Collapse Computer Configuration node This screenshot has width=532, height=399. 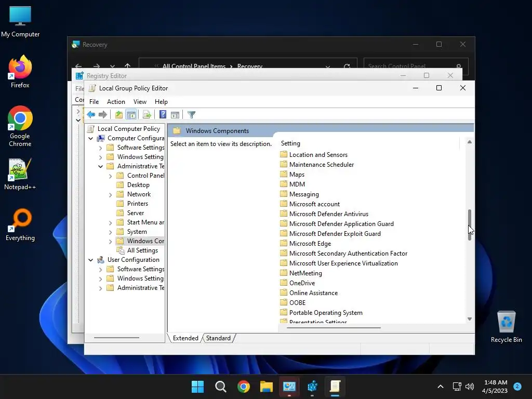90,138
